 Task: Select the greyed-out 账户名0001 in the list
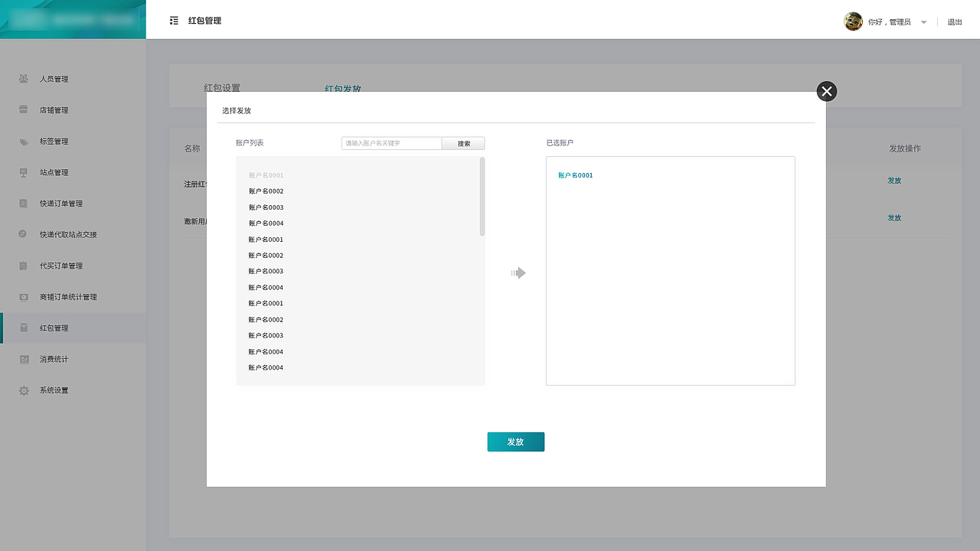click(266, 175)
